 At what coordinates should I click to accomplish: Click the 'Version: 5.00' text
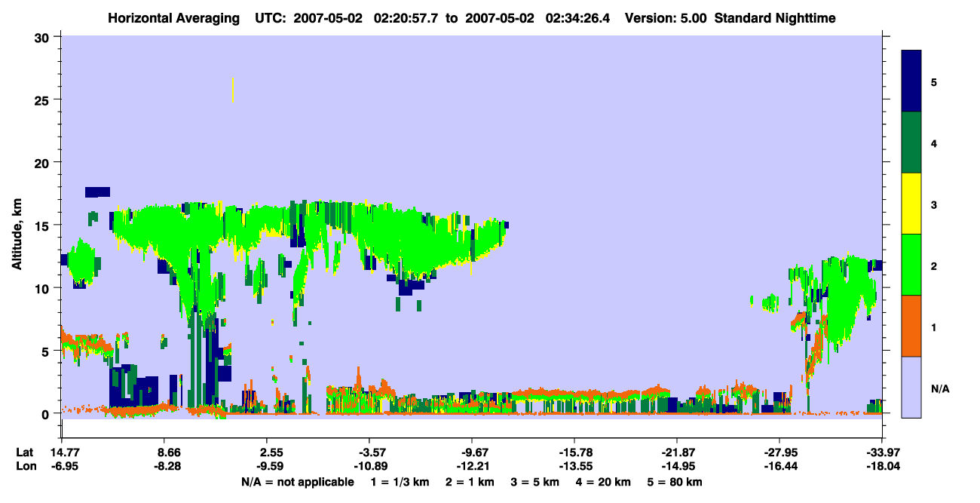(x=666, y=17)
